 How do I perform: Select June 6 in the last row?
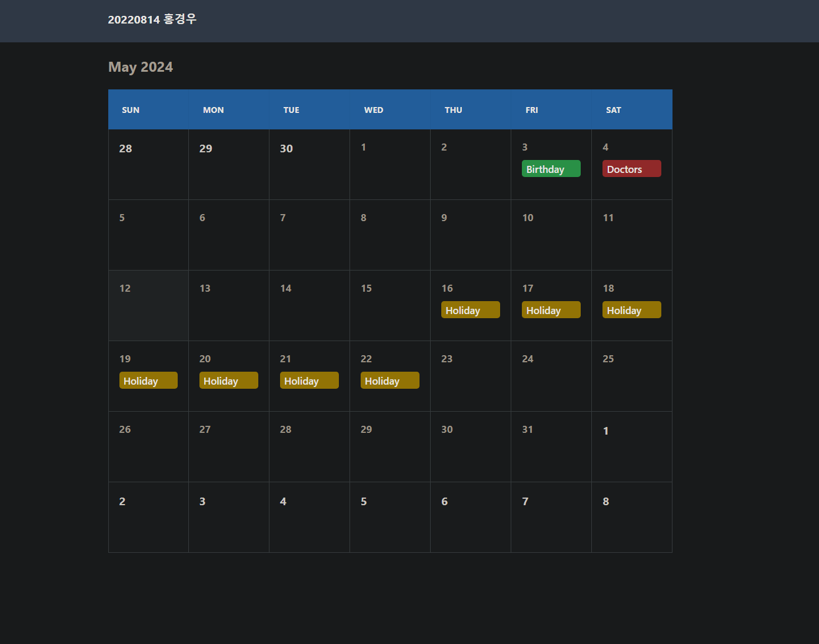[x=471, y=518]
